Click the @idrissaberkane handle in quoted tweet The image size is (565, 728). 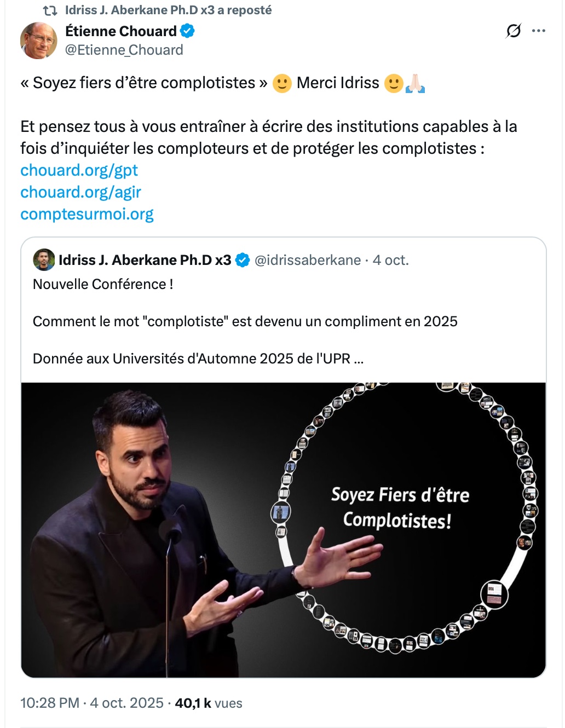308,260
